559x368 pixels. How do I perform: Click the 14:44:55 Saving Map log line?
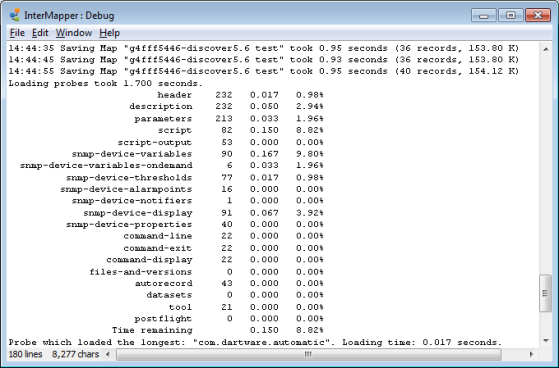263,71
